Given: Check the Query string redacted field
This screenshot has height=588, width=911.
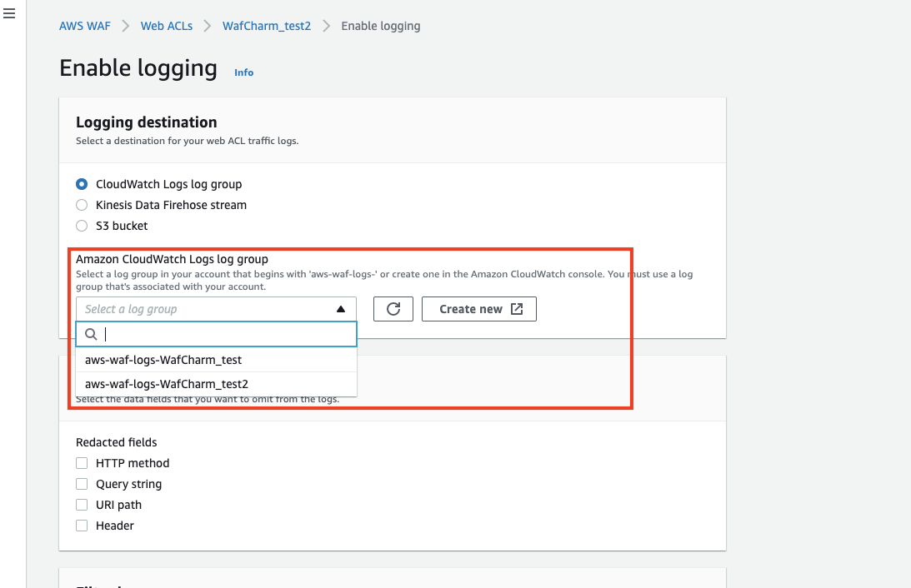Looking at the screenshot, I should pyautogui.click(x=82, y=484).
